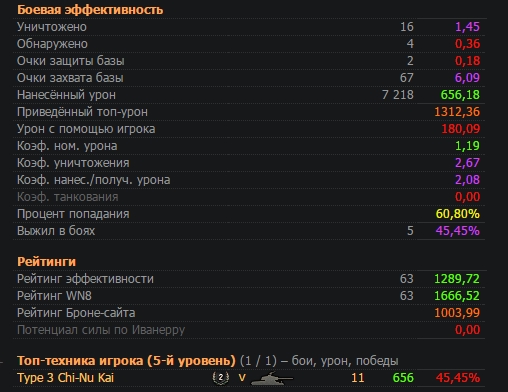Click the orange value 1312,36

[x=457, y=112]
